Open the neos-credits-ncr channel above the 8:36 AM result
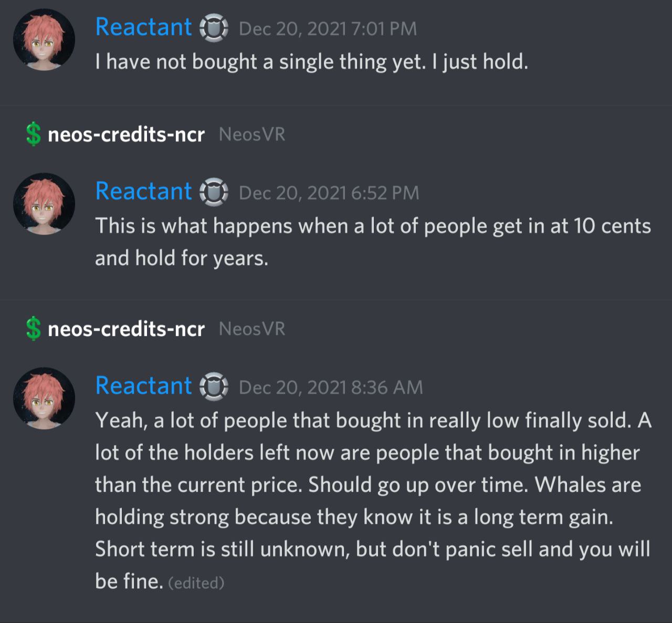This screenshot has width=672, height=623. click(126, 330)
